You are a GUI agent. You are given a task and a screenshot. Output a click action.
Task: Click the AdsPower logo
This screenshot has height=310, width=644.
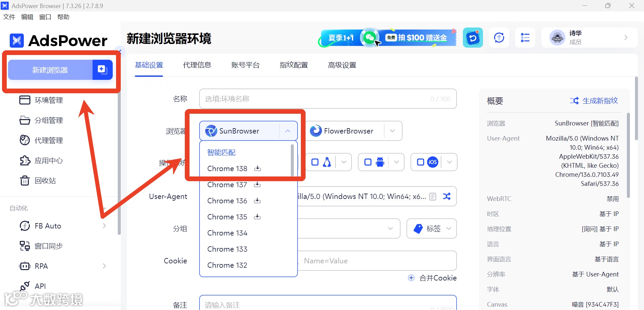coord(58,41)
